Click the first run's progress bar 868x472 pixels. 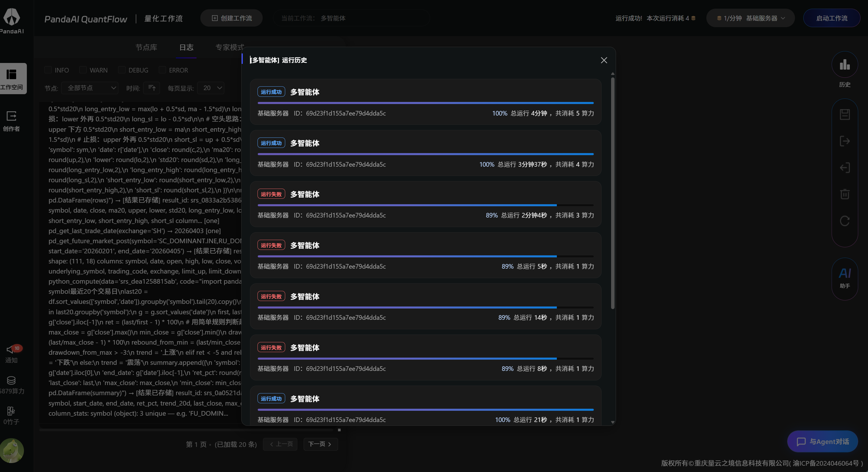pos(425,103)
